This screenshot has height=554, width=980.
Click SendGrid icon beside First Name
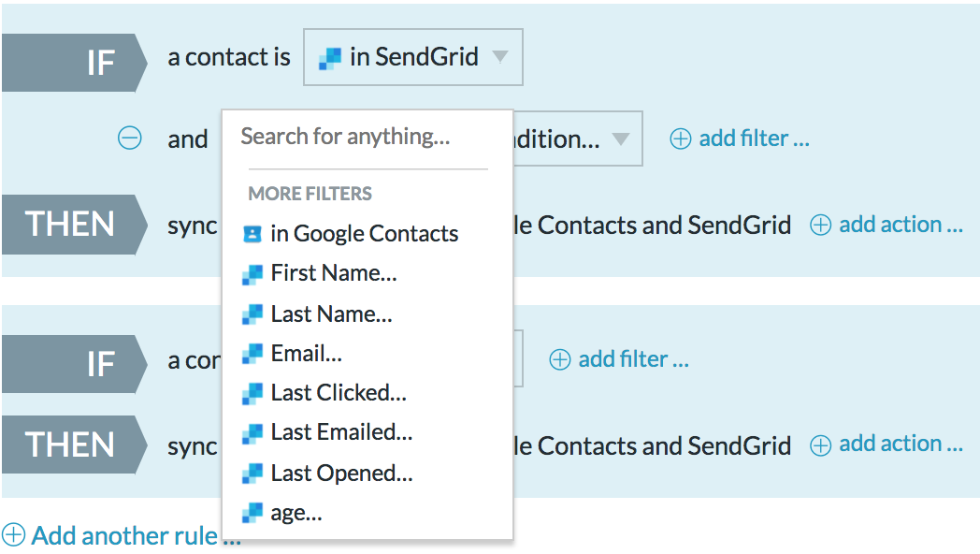pos(252,275)
